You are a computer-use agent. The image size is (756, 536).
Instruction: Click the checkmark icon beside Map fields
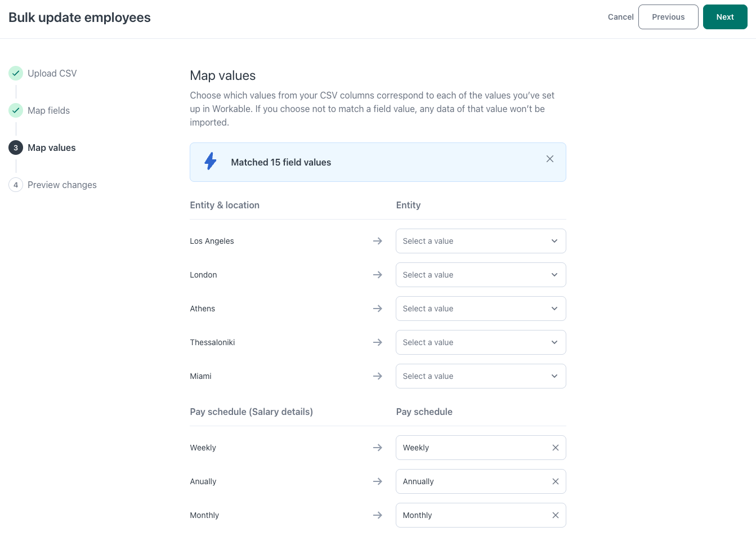pyautogui.click(x=15, y=110)
